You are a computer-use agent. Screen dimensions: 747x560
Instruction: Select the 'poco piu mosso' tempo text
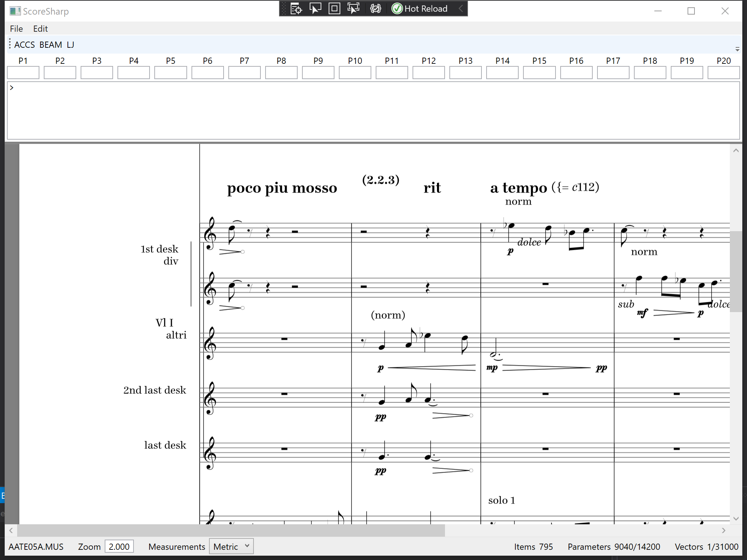click(282, 188)
